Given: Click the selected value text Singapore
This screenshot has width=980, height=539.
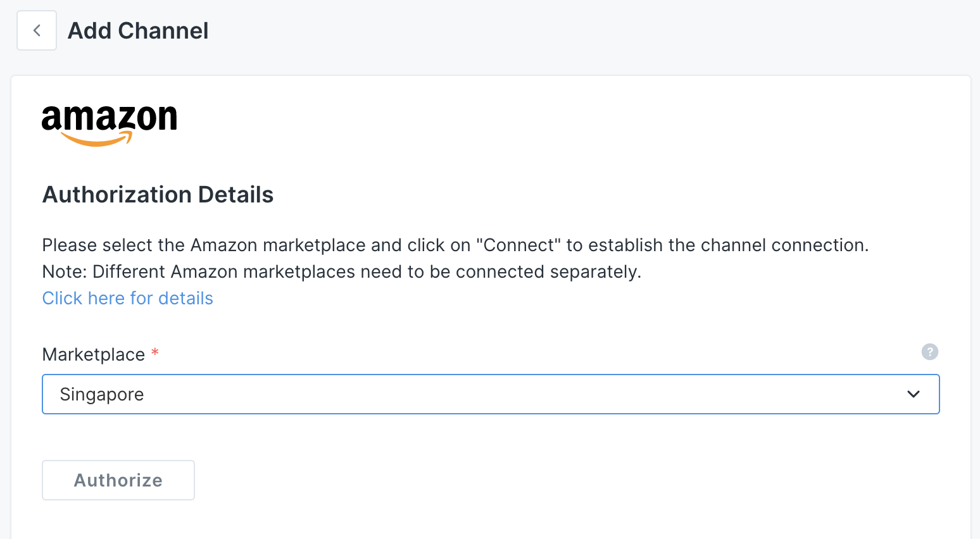Looking at the screenshot, I should click(102, 394).
